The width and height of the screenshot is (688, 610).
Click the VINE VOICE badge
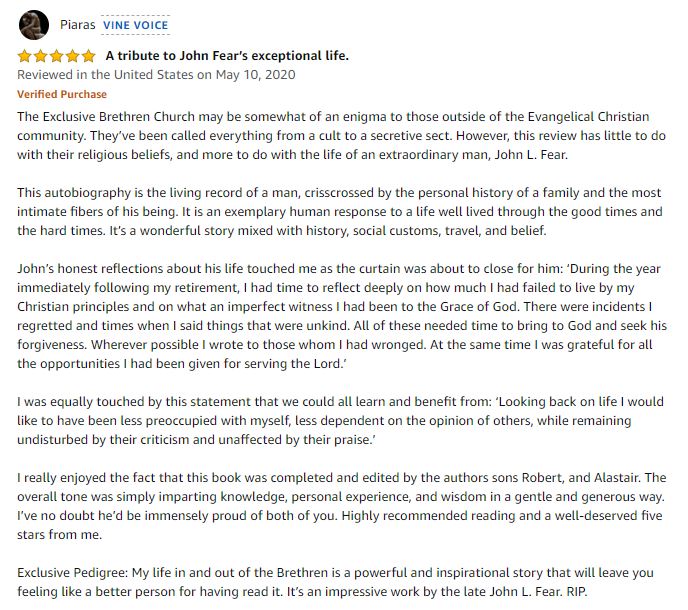point(135,25)
